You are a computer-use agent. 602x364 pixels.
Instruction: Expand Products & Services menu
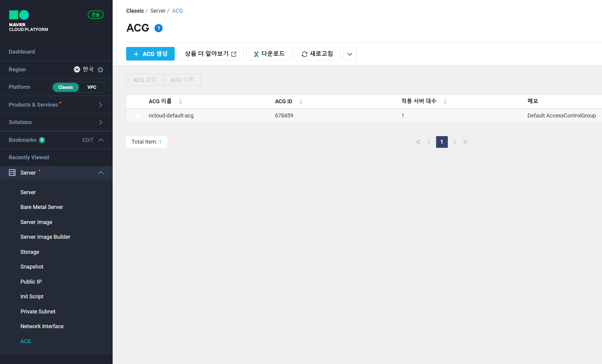pos(101,105)
